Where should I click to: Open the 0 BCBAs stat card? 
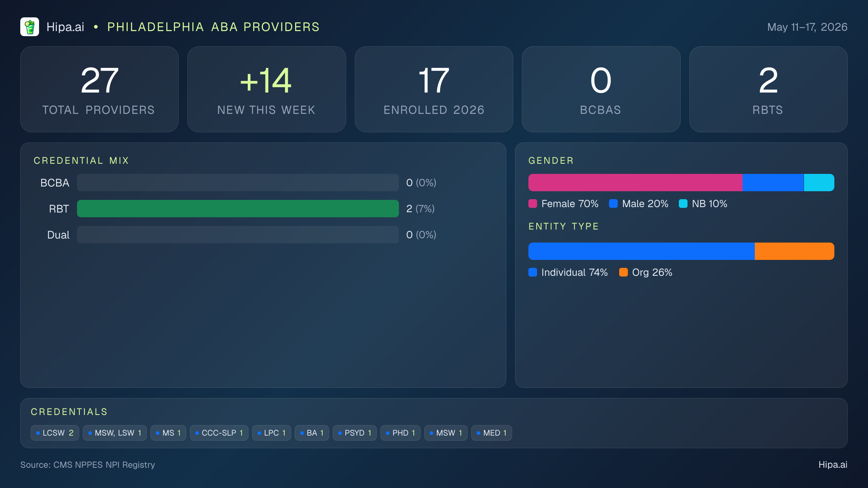tap(601, 89)
